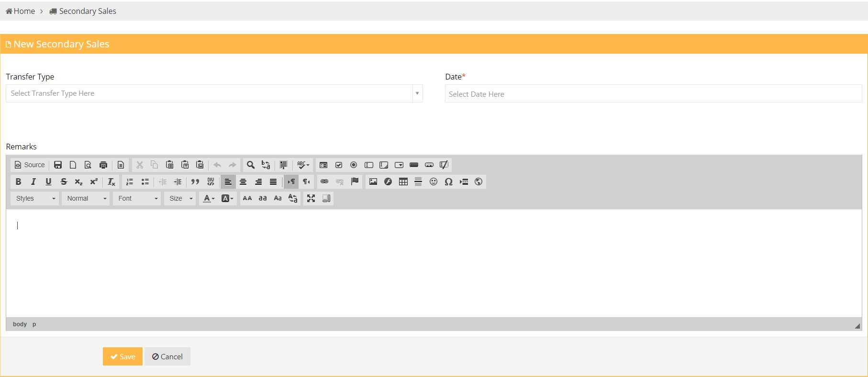Click the Increase Indent icon
Viewport: 868px width, 377px height.
178,182
